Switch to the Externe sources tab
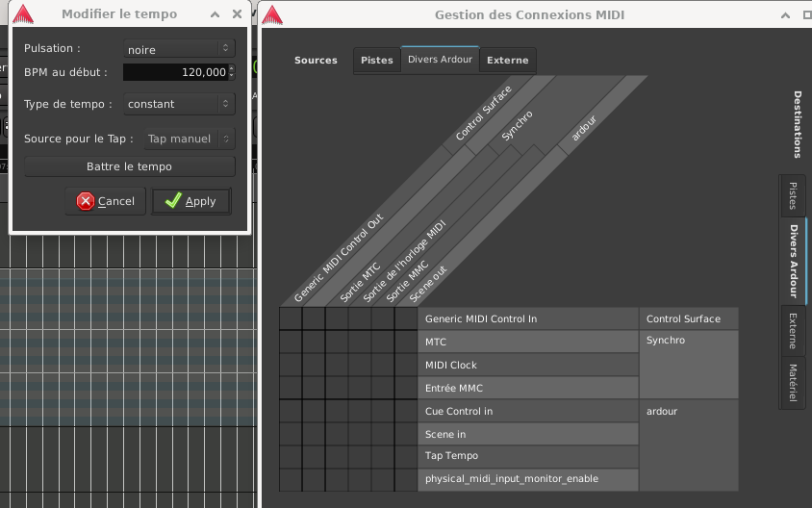 507,60
